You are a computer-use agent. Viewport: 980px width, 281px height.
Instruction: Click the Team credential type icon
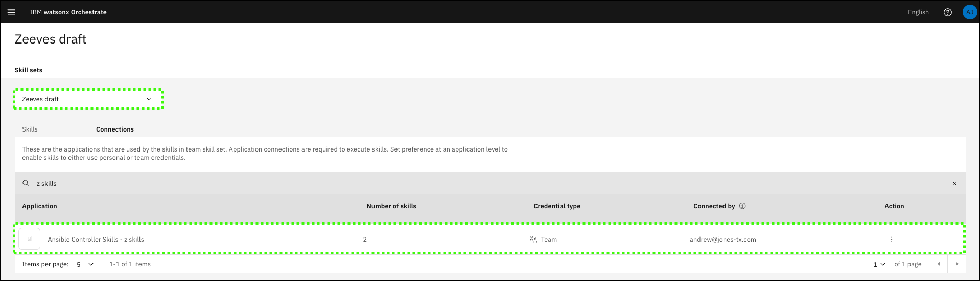pyautogui.click(x=533, y=239)
